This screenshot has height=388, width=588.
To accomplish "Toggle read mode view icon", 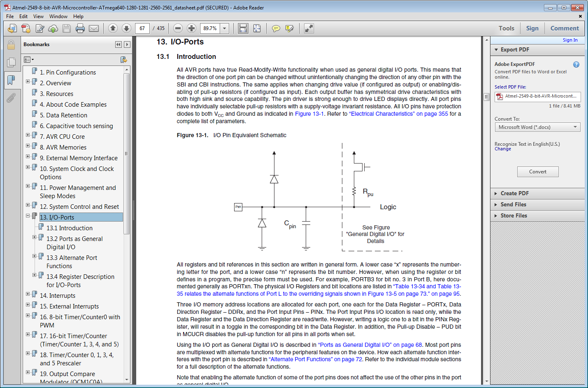I will (x=309, y=28).
